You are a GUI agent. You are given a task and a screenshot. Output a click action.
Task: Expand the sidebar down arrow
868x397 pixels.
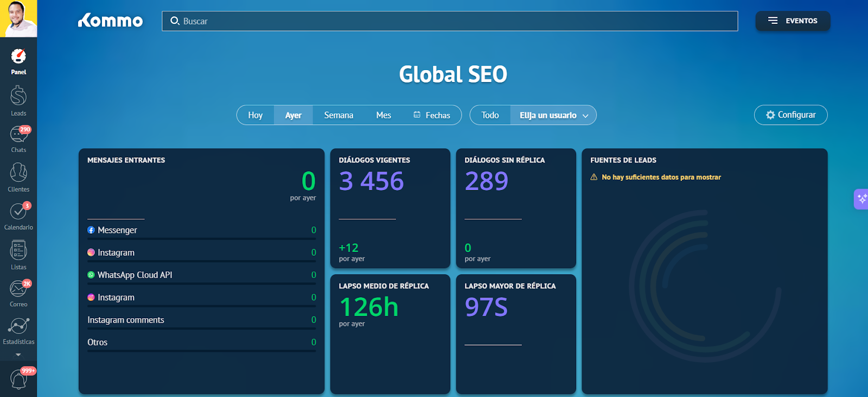click(18, 355)
